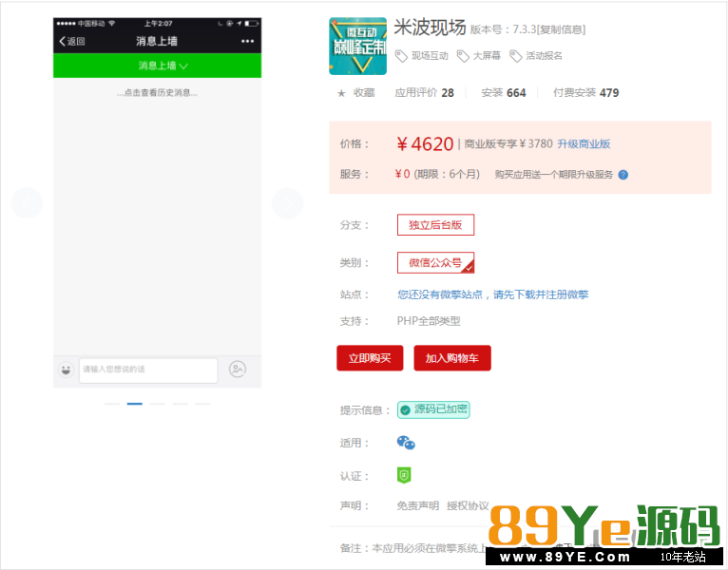Open the 现场互动 tag
The height and width of the screenshot is (570, 728).
(x=421, y=56)
